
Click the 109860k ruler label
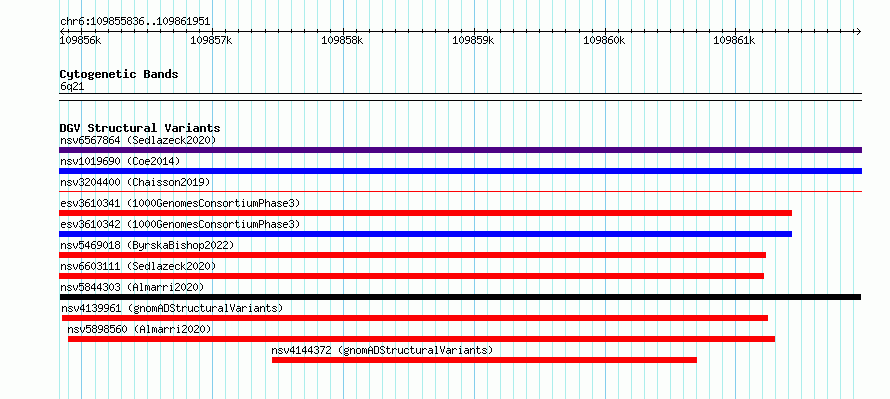[604, 41]
